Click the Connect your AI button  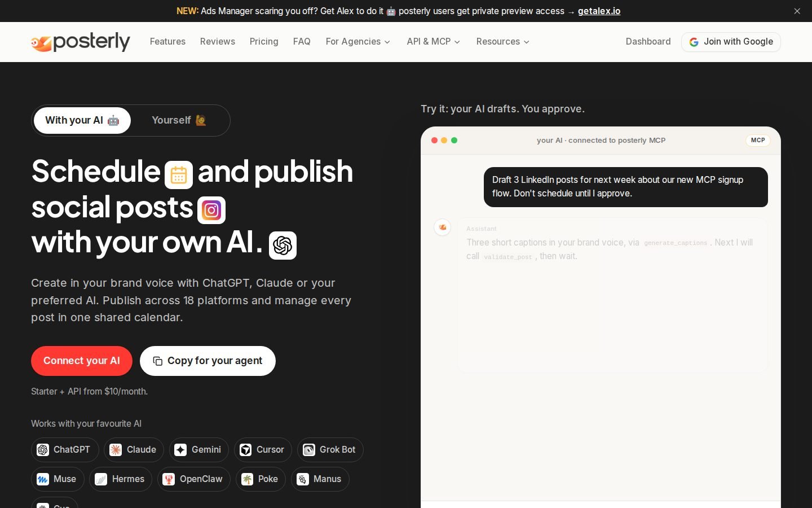[82, 361]
